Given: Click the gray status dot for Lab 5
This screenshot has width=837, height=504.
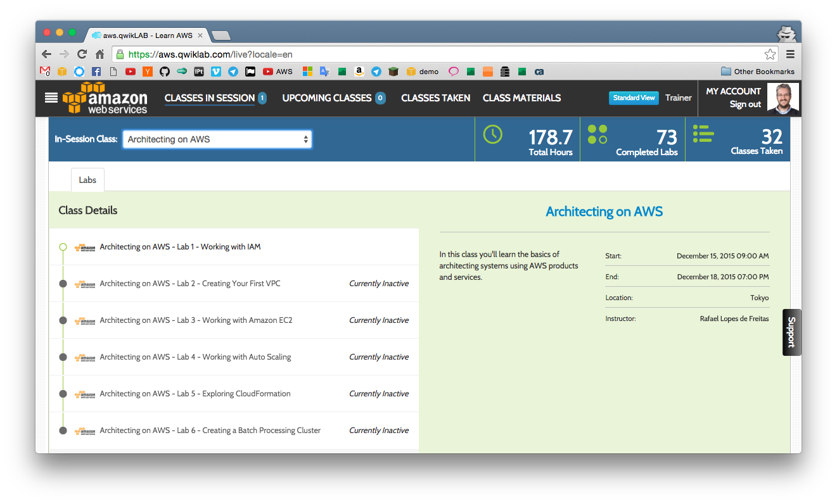Looking at the screenshot, I should (x=63, y=394).
